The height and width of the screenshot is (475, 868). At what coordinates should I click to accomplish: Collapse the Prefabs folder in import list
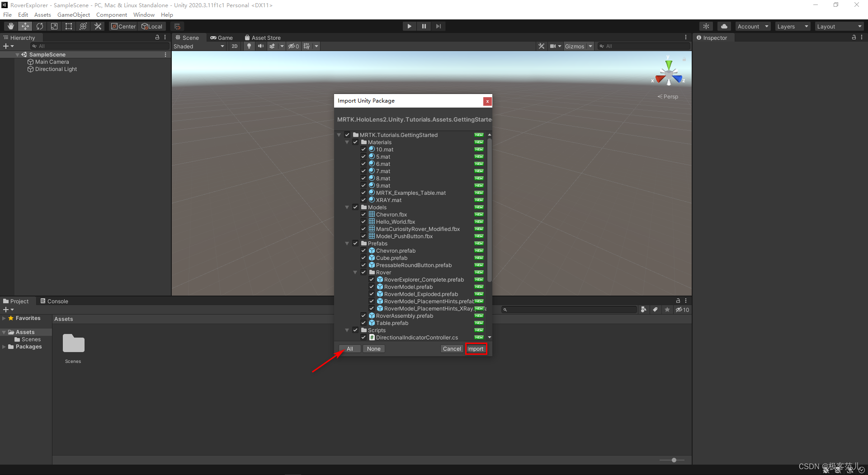click(347, 244)
